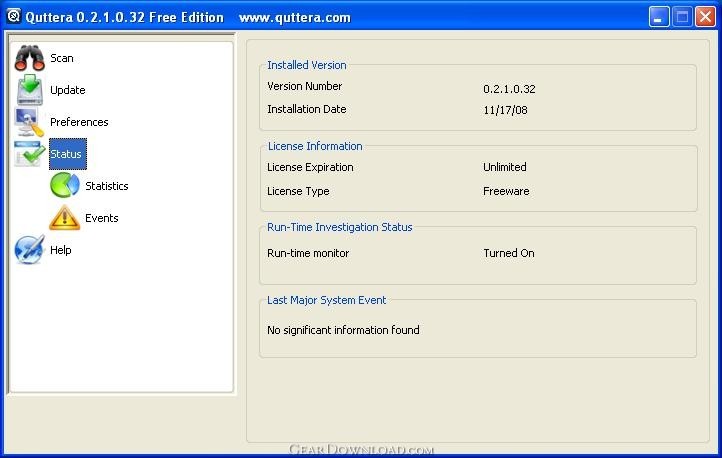Click Run-Time Investigation Status heading
This screenshot has width=722, height=458.
click(x=340, y=227)
